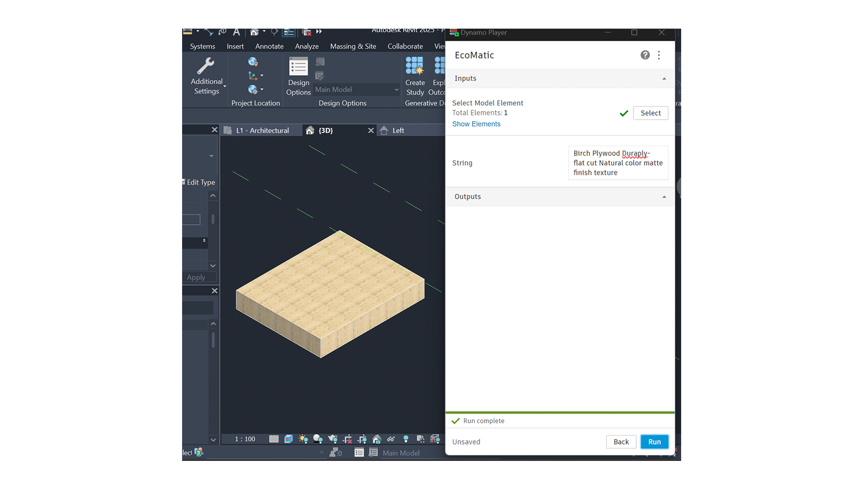Image resolution: width=868 pixels, height=489 pixels.
Task: Click the Detail Level grid icon
Action: coord(274,439)
